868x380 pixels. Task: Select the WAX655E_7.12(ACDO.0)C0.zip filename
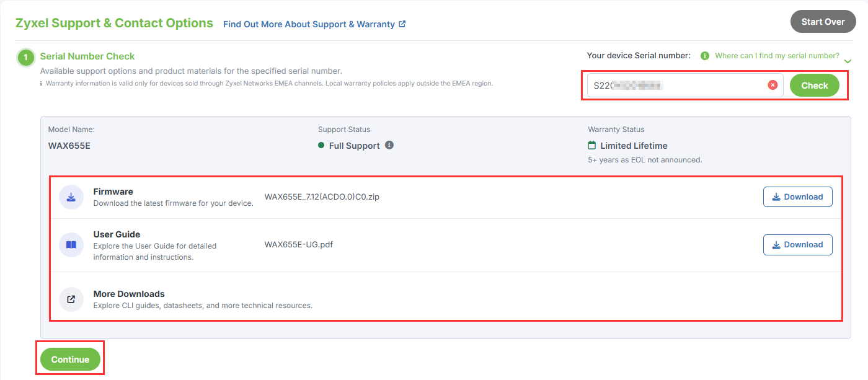pos(322,197)
